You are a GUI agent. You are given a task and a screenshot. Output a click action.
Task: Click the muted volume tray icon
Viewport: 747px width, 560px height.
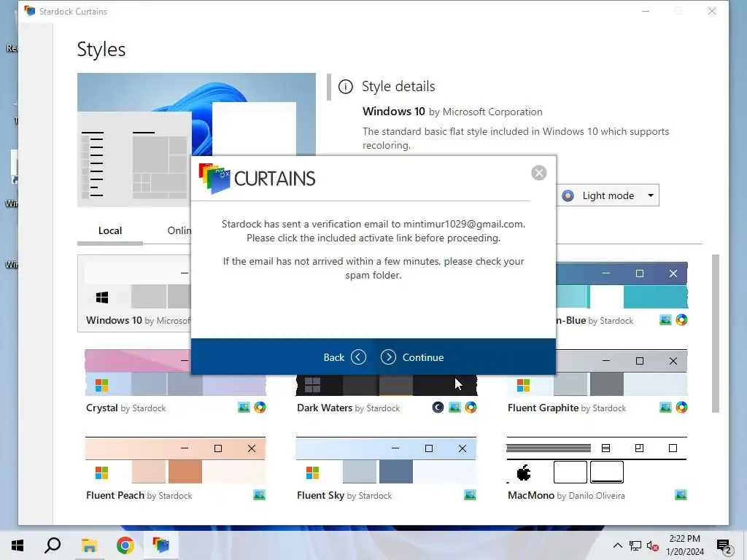pyautogui.click(x=653, y=545)
